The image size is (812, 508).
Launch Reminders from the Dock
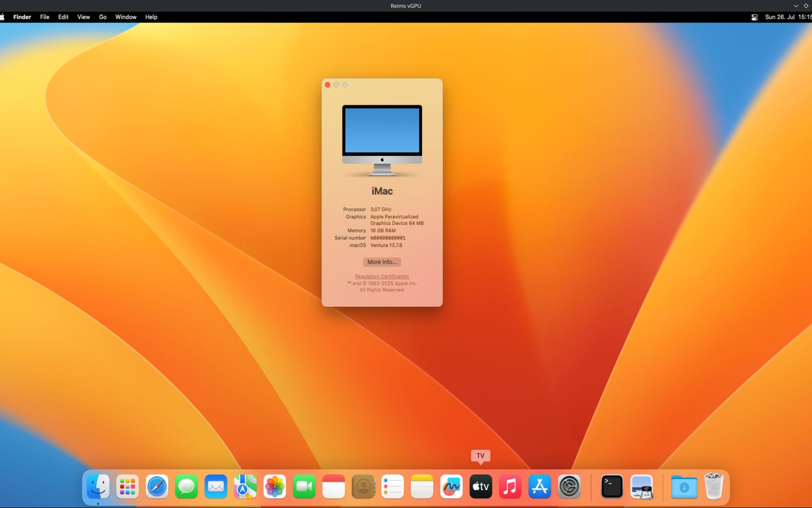[x=392, y=487]
